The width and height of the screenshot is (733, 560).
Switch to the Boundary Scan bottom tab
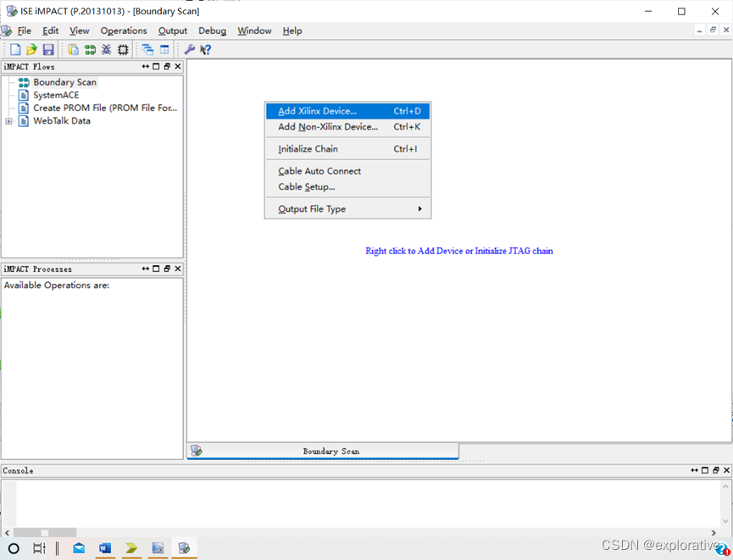click(323, 451)
